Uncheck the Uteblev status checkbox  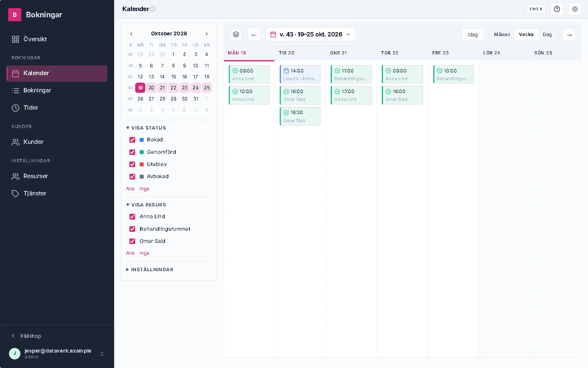click(x=132, y=164)
